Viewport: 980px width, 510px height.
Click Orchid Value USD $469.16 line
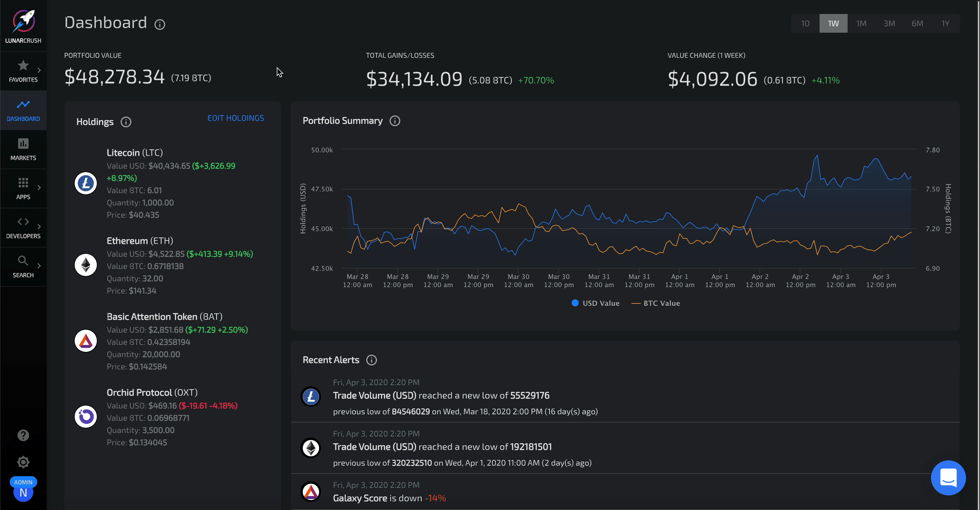click(x=172, y=406)
